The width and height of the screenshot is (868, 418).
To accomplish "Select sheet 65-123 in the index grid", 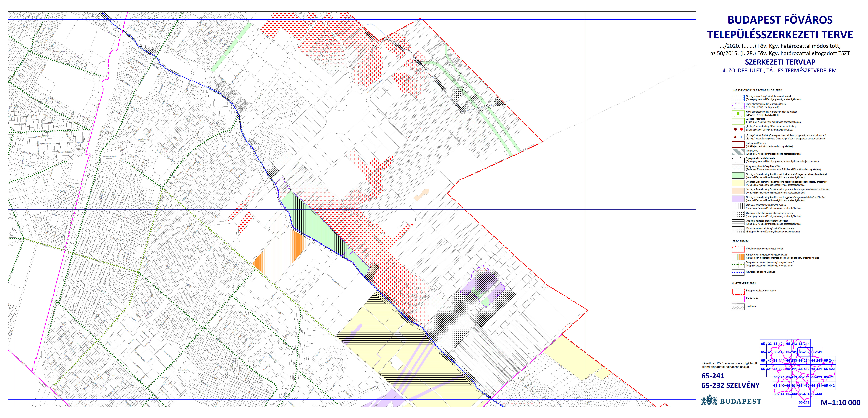I will [x=766, y=344].
